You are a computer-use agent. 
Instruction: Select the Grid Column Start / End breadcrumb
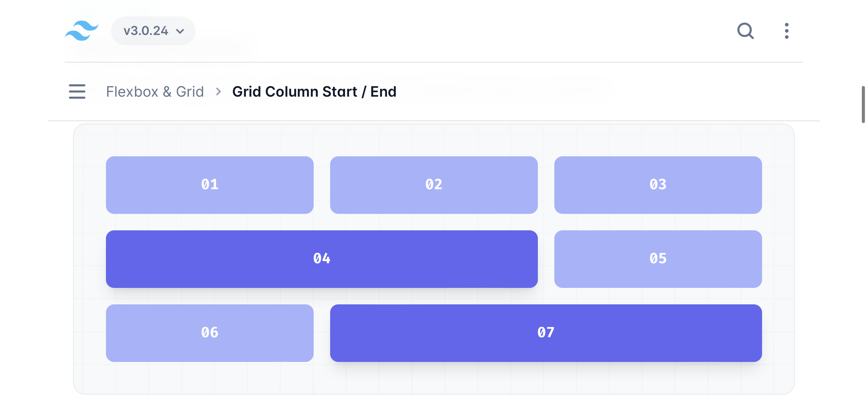click(314, 91)
